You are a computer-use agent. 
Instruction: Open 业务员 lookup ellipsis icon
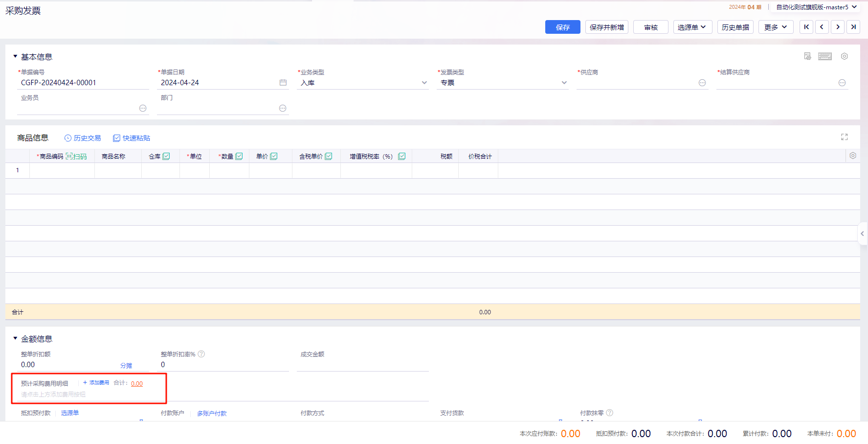[x=143, y=108]
